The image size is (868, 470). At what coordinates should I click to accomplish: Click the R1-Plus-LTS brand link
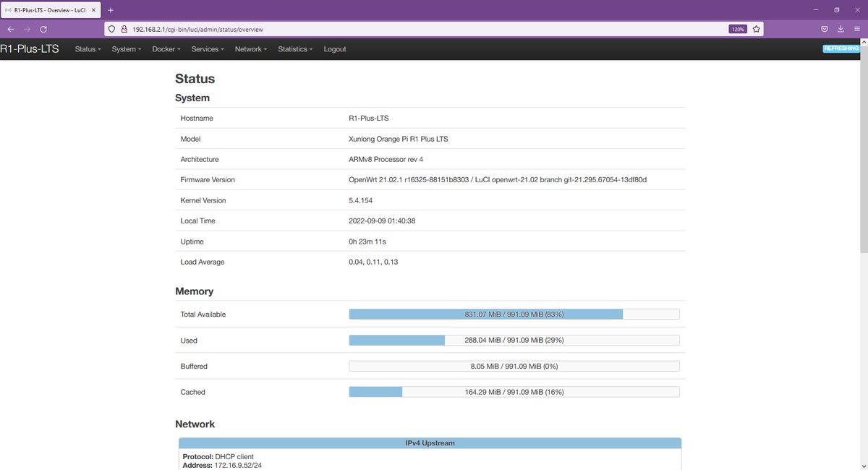coord(30,49)
